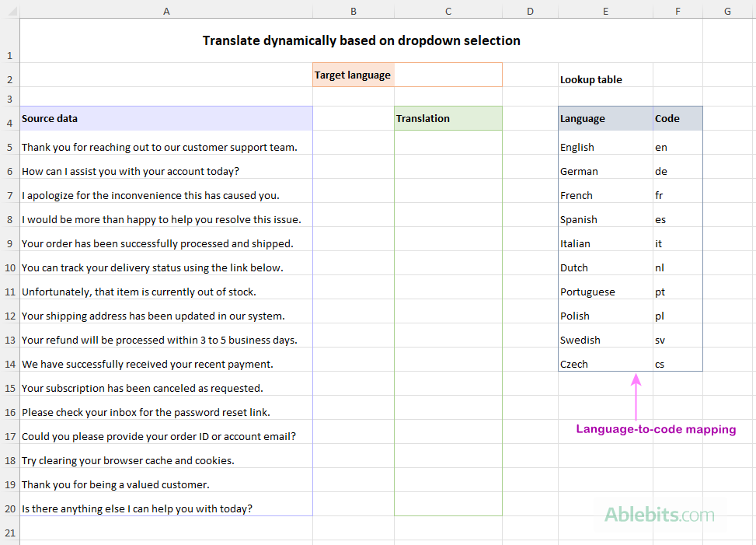Select the 'Polish' language cell
This screenshot has height=545, width=756.
(x=605, y=312)
